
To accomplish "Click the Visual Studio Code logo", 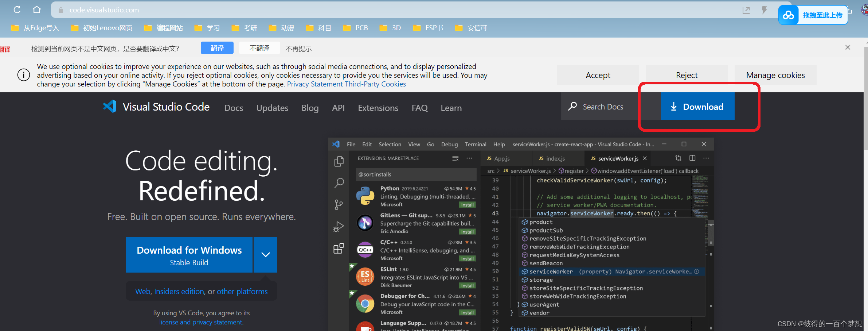I will coord(109,106).
